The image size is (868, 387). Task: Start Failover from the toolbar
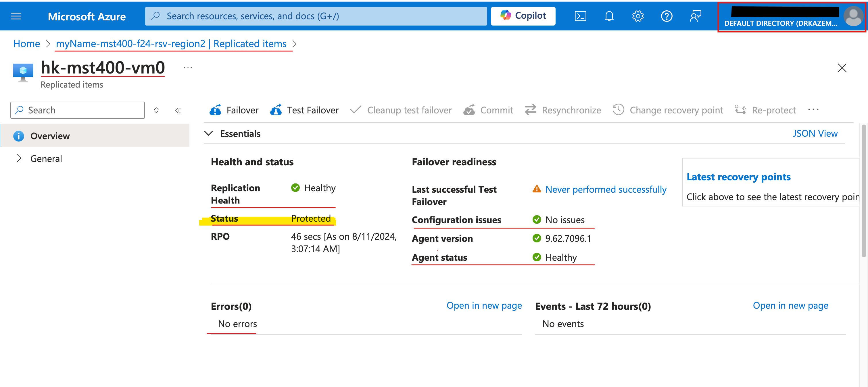(234, 110)
